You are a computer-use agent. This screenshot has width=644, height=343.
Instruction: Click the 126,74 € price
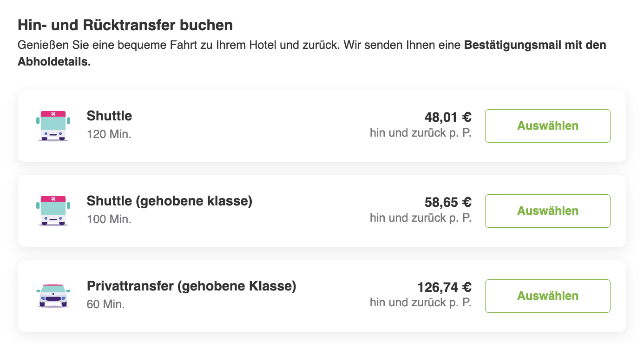[444, 287]
